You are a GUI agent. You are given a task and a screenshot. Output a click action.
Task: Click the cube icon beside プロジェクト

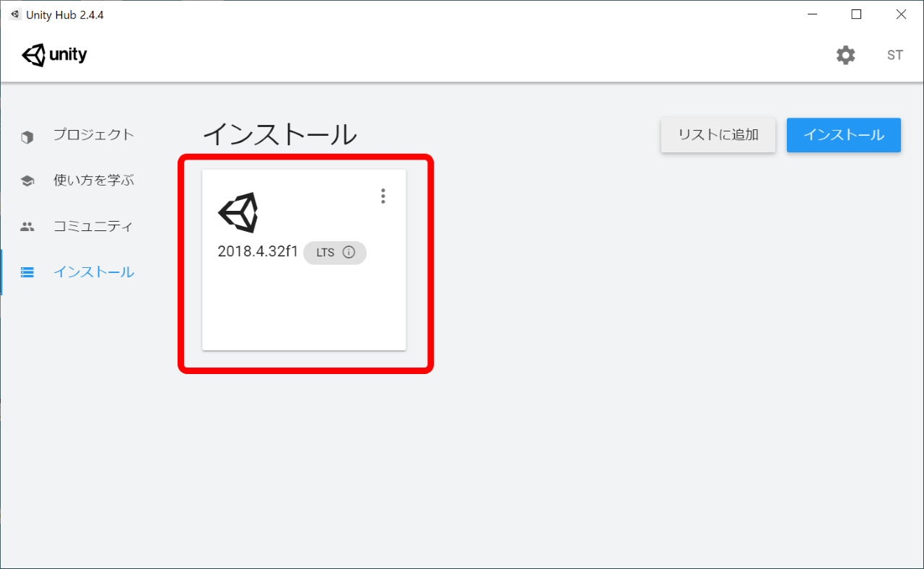[x=27, y=136]
